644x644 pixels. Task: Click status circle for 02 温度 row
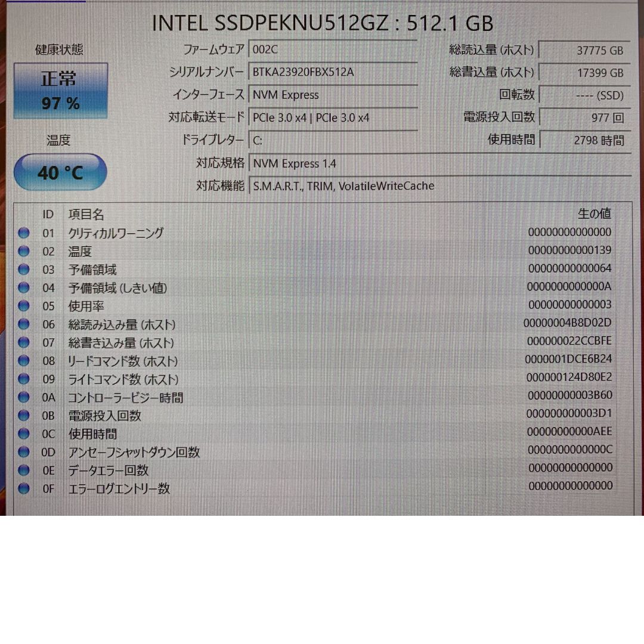pos(24,251)
